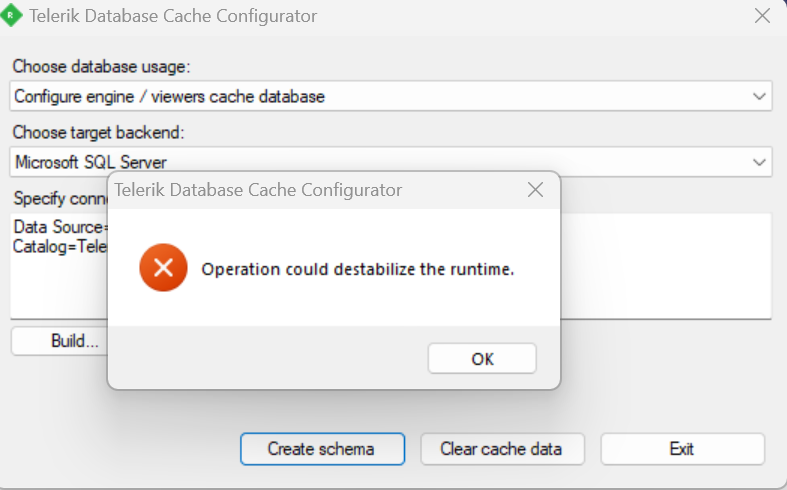Open the connection string Build... button

click(60, 341)
